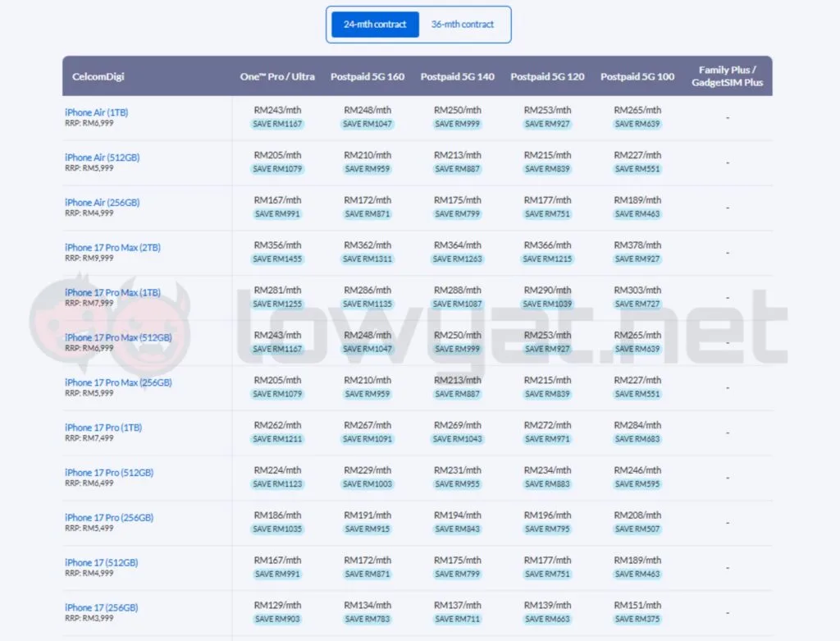Click the Family Plus / GadgetSIM Plus header
This screenshot has height=641, width=840.
pos(727,76)
